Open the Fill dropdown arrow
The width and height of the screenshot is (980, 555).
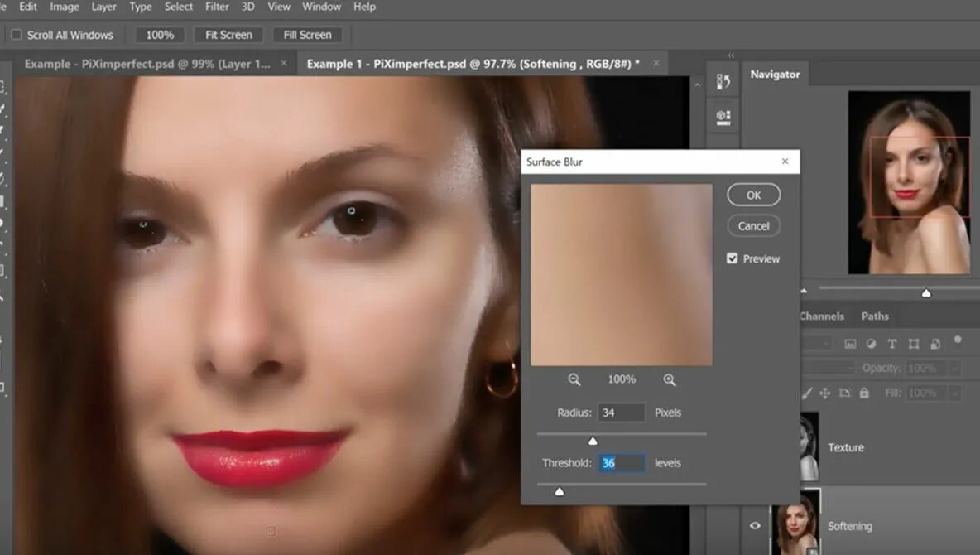click(x=954, y=393)
